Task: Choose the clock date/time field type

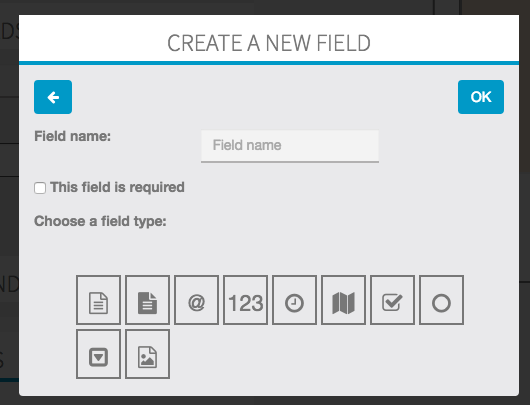Action: 294,300
